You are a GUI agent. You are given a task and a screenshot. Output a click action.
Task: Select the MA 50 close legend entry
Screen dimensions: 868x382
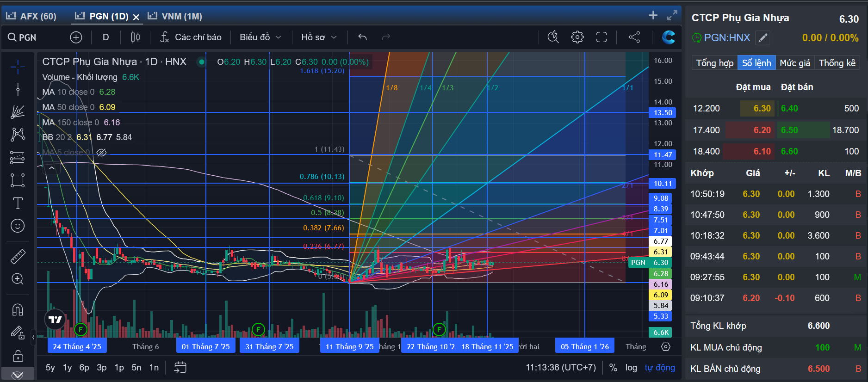tap(79, 107)
